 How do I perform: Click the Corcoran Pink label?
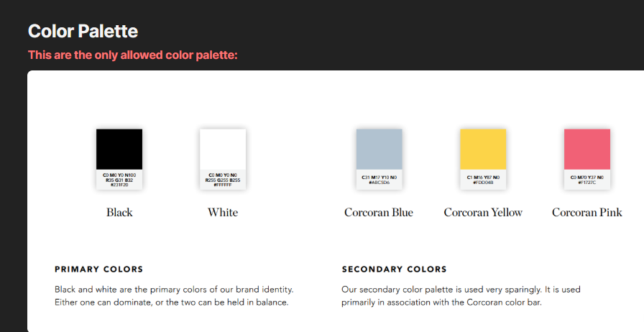[586, 212]
